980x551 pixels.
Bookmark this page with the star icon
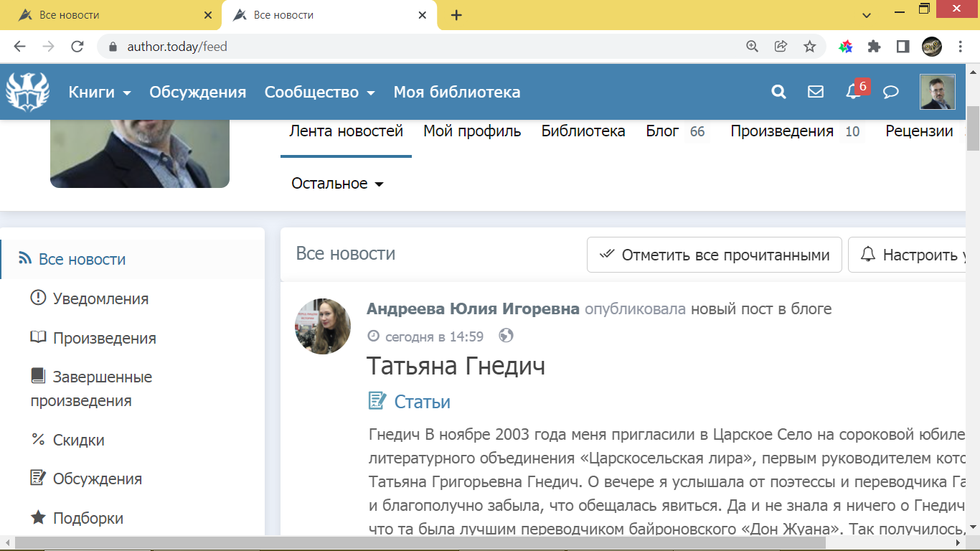pyautogui.click(x=810, y=47)
